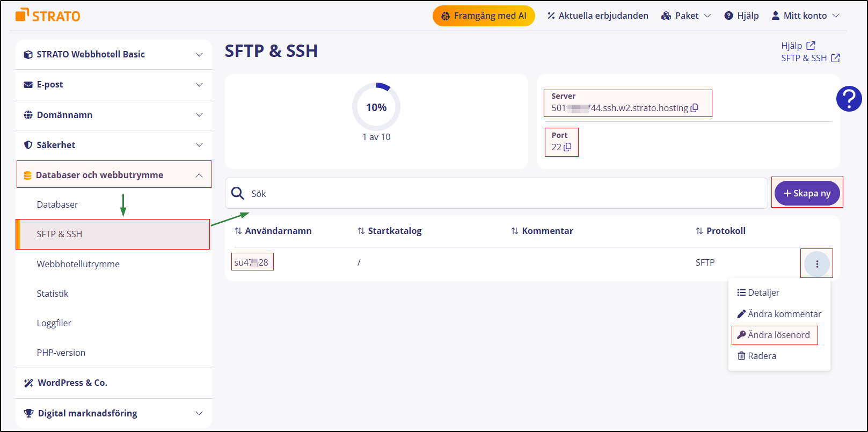Open the Mitt konto dropdown

(805, 16)
